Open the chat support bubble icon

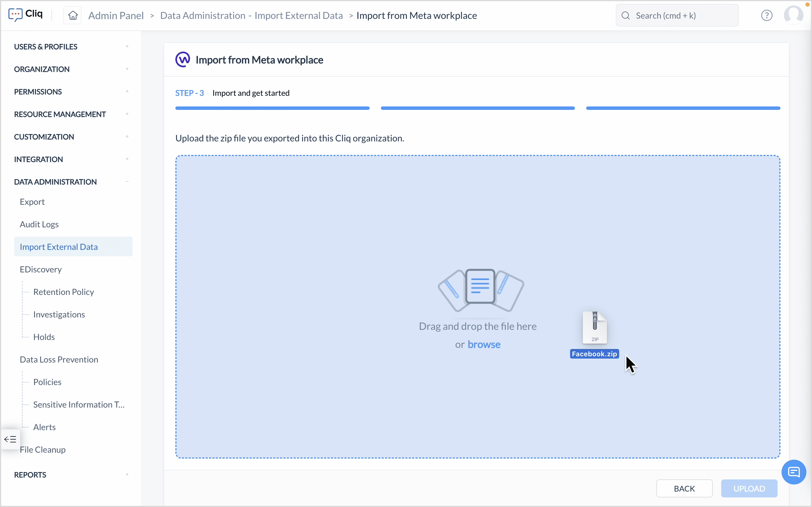pyautogui.click(x=794, y=472)
